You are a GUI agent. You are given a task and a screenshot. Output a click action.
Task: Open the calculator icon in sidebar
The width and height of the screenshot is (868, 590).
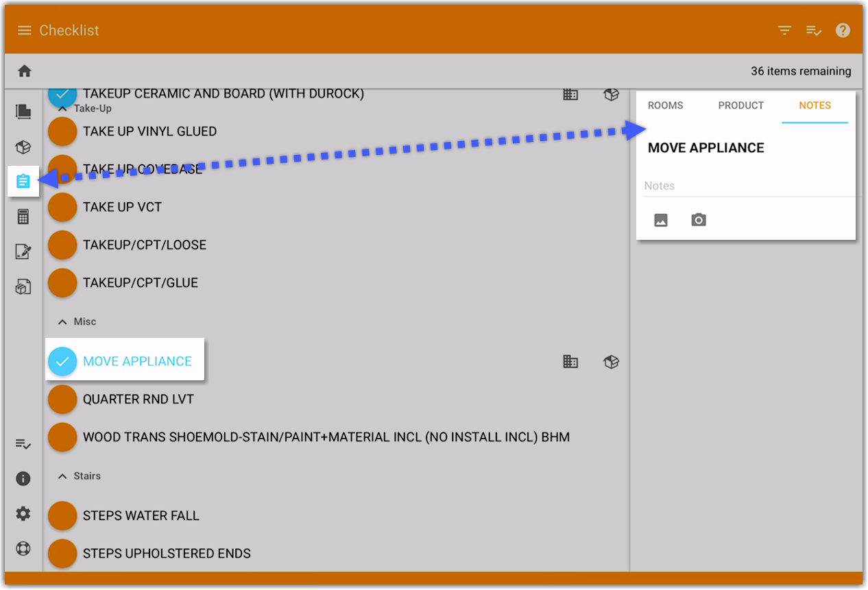point(23,217)
